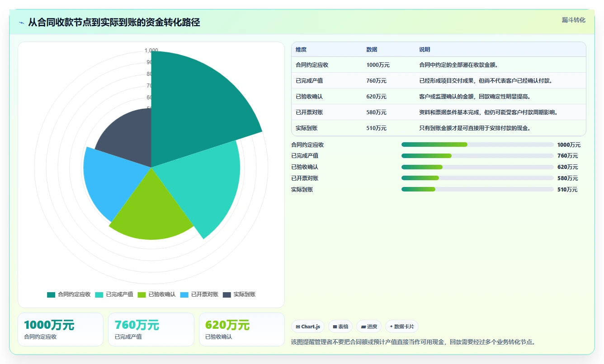Image resolution: width=604 pixels, height=364 pixels.
Task: Click the 1,000 axis tick label
Action: point(151,51)
